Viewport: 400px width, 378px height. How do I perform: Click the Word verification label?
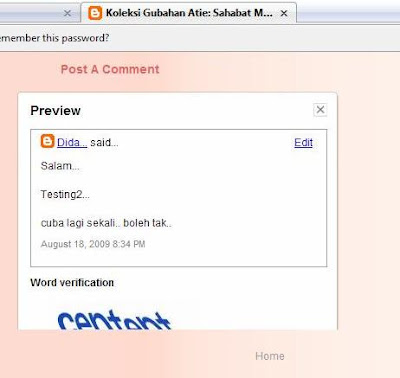72,283
